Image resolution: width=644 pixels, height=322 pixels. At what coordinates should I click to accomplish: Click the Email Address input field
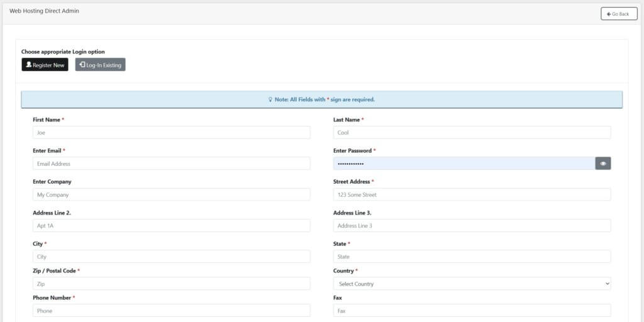click(171, 164)
